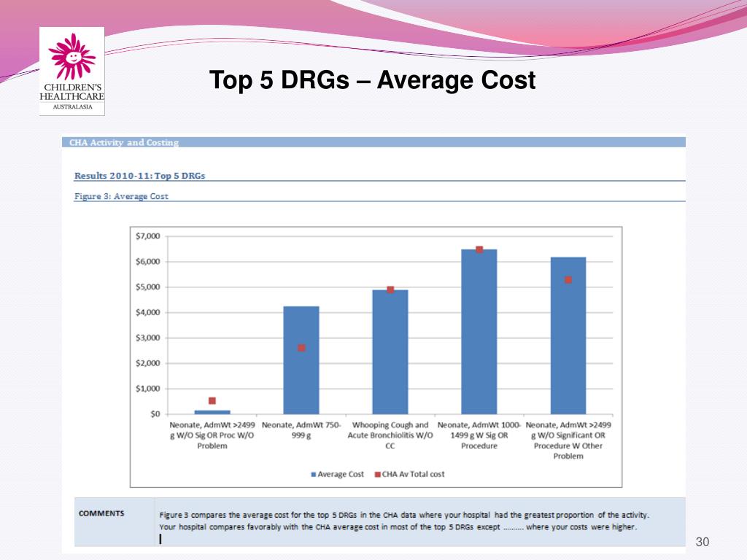Click the 'Neonate... W/O Significant OR Procedure W Other Problem' label
Viewport: 747px width, 560px height.
tap(568, 440)
